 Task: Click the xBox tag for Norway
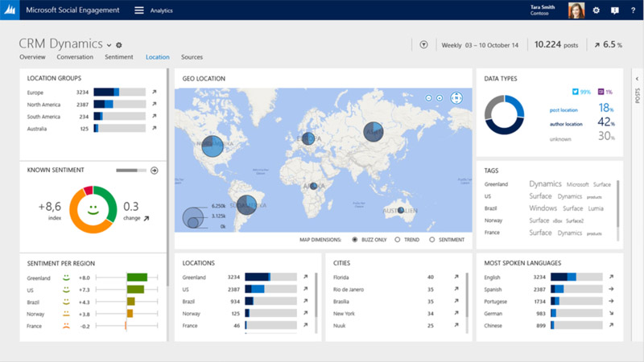click(x=557, y=220)
